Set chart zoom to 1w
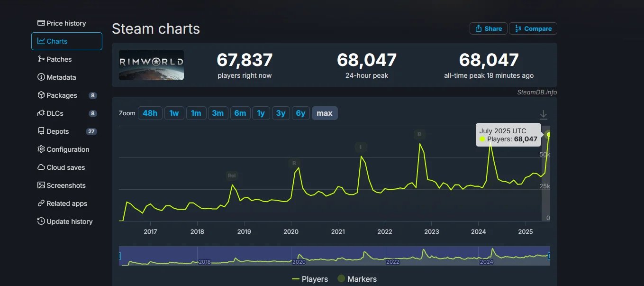The height and width of the screenshot is (286, 644). [174, 113]
